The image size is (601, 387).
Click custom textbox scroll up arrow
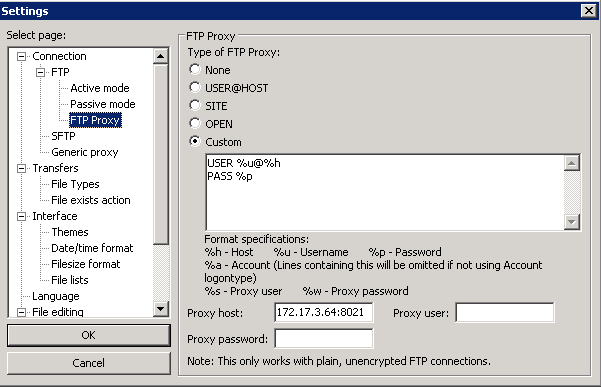pos(571,163)
